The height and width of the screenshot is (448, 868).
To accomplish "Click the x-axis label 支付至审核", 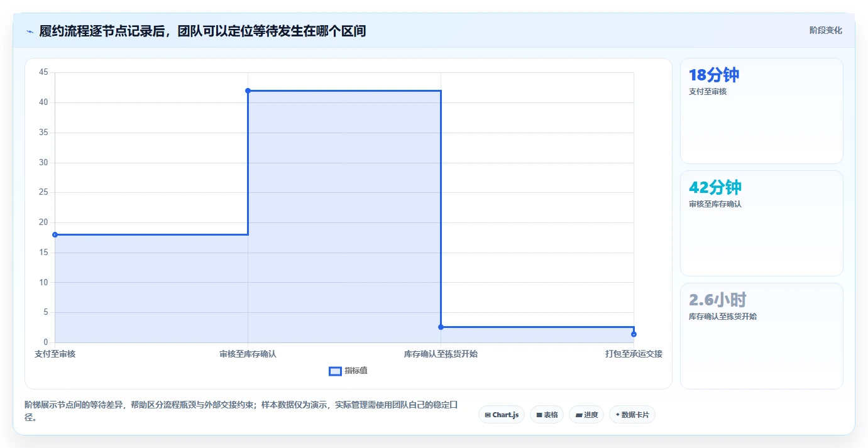I will pyautogui.click(x=55, y=354).
